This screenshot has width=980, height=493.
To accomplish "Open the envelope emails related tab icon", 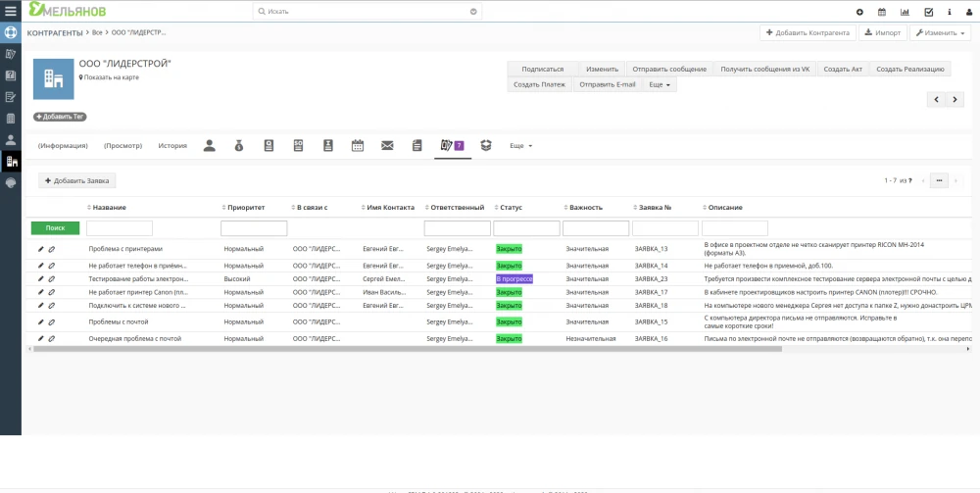I will point(387,146).
